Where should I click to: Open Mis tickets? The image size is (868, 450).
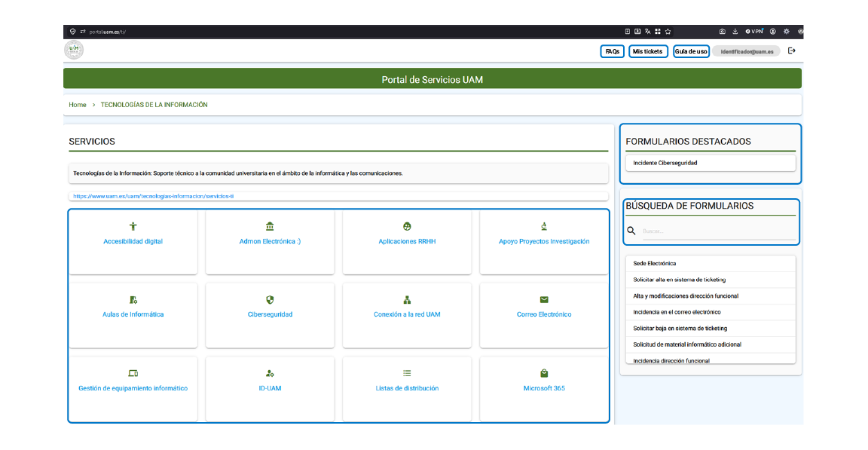coord(648,51)
